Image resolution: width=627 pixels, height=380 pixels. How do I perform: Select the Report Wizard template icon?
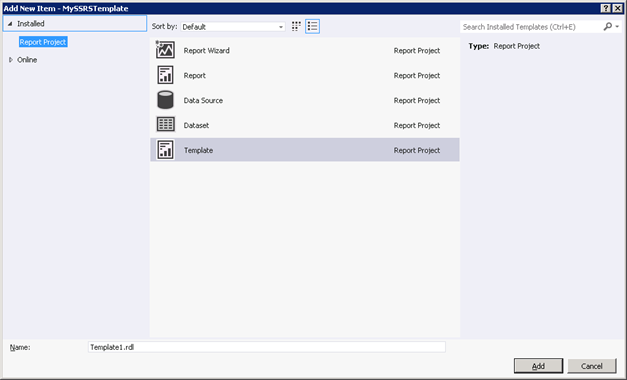click(x=165, y=50)
